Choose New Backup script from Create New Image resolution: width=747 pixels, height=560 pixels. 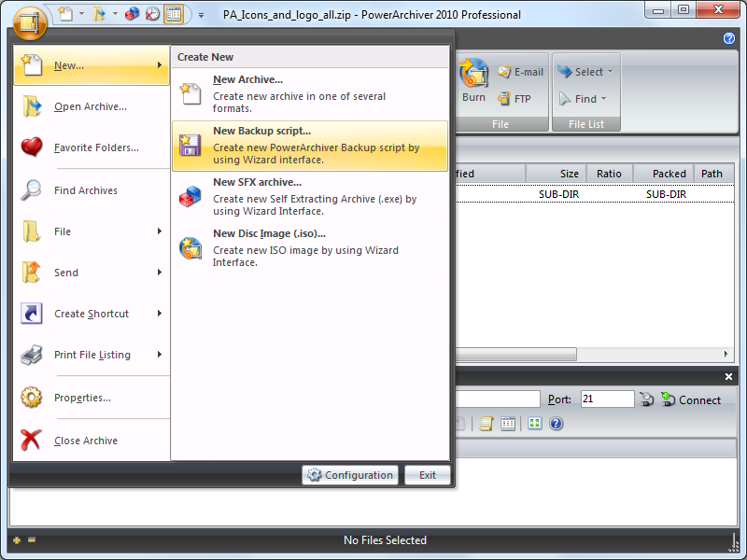tap(309, 146)
